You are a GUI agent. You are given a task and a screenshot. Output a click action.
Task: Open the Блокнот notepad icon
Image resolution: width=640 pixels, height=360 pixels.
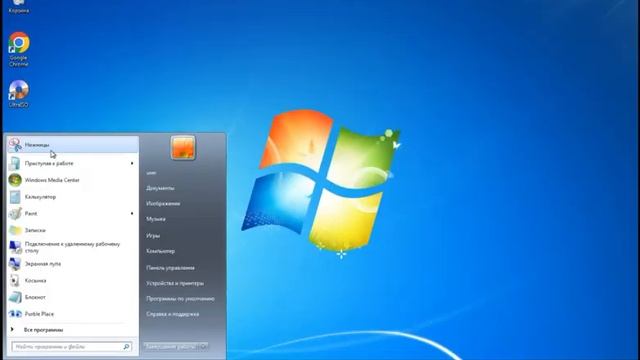click(15, 298)
